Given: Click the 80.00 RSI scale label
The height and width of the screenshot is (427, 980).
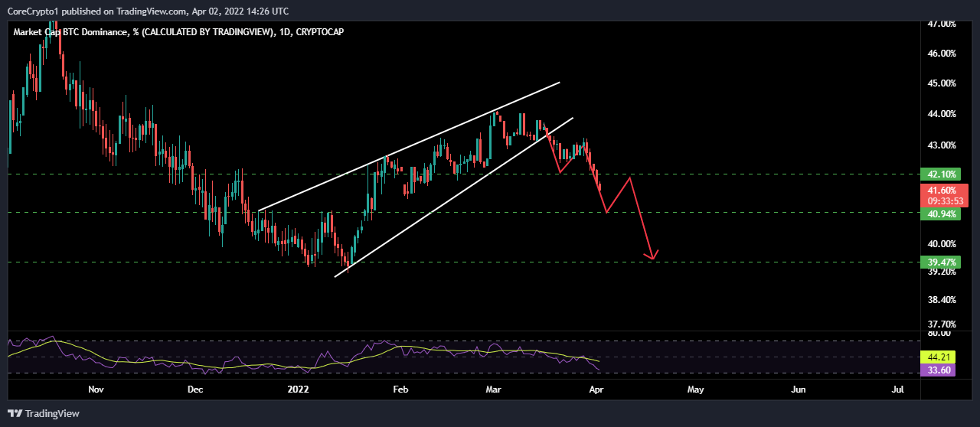Looking at the screenshot, I should pyautogui.click(x=940, y=334).
